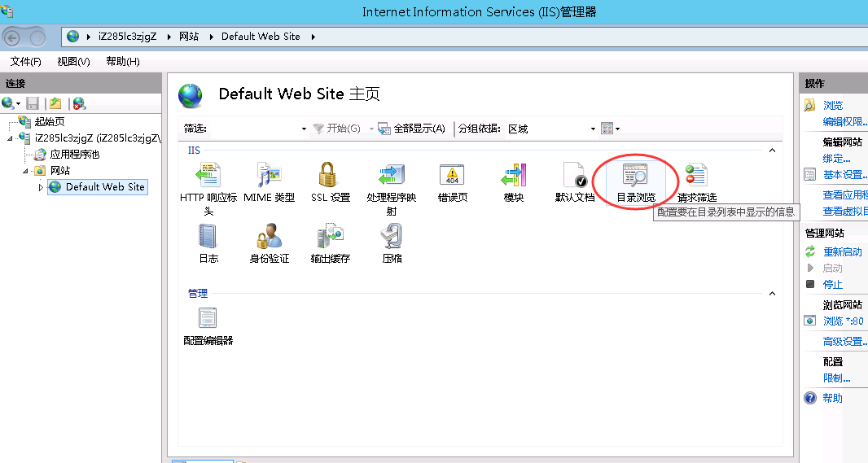Collapse the IIS section group
The width and height of the screenshot is (868, 463).
point(772,151)
